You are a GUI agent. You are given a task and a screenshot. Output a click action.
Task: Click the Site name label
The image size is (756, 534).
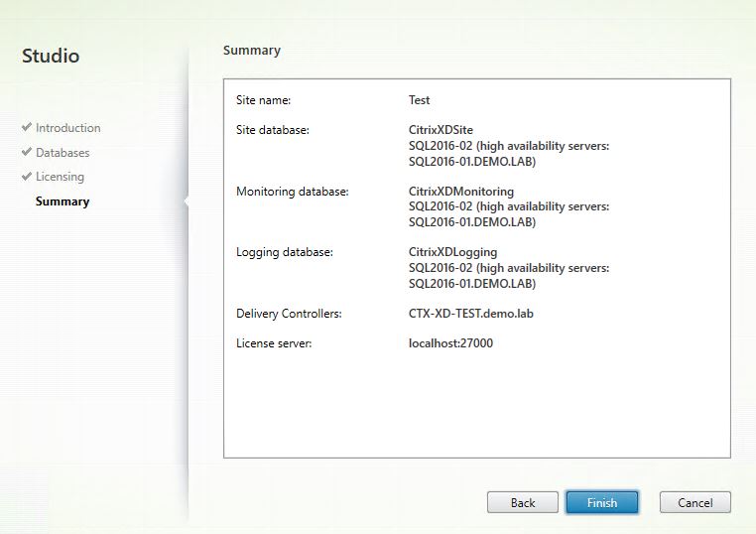point(263,100)
